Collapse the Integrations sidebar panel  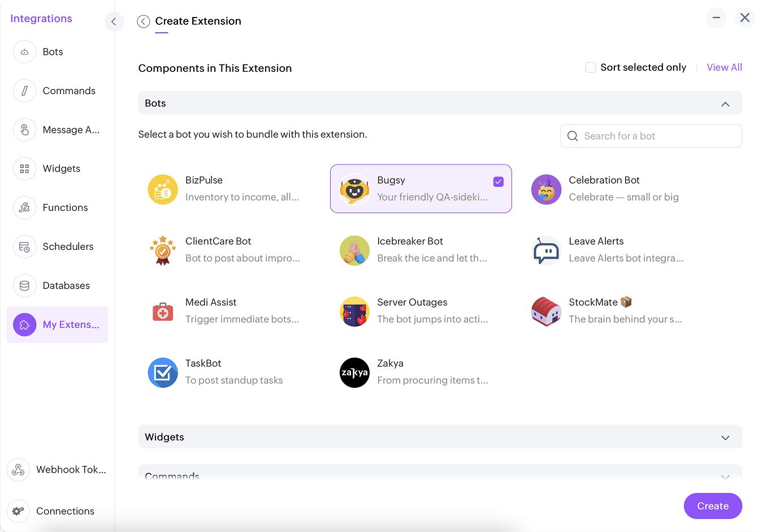(x=114, y=21)
